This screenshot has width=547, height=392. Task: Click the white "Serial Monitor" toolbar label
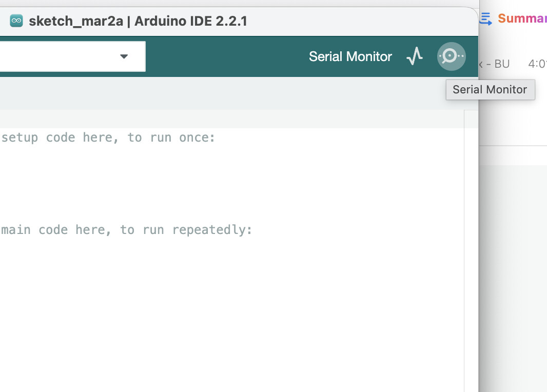[350, 56]
